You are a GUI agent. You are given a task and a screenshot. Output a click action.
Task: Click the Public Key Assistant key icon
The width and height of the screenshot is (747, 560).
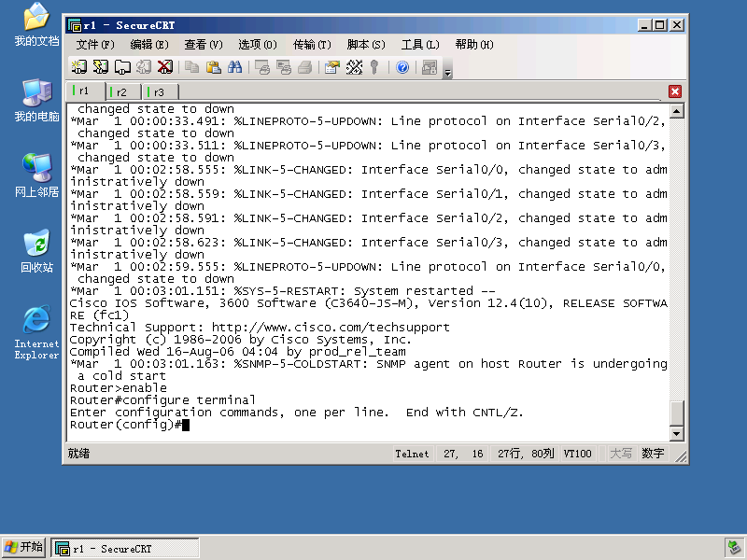tap(374, 67)
